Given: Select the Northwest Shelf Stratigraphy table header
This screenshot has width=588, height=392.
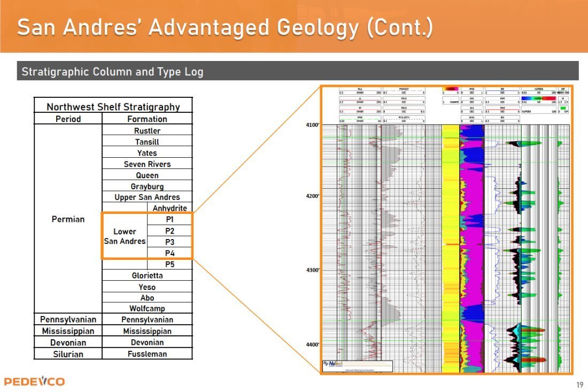Looking at the screenshot, I should pyautogui.click(x=113, y=106).
